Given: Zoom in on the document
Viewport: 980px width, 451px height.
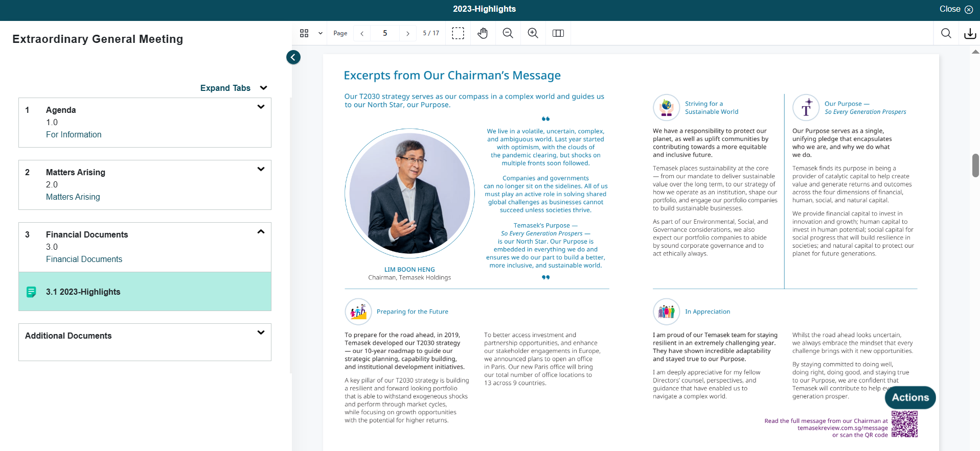Looking at the screenshot, I should 533,33.
